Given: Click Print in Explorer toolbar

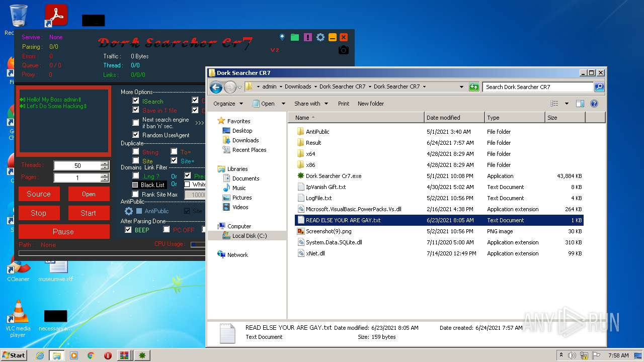Looking at the screenshot, I should (344, 104).
